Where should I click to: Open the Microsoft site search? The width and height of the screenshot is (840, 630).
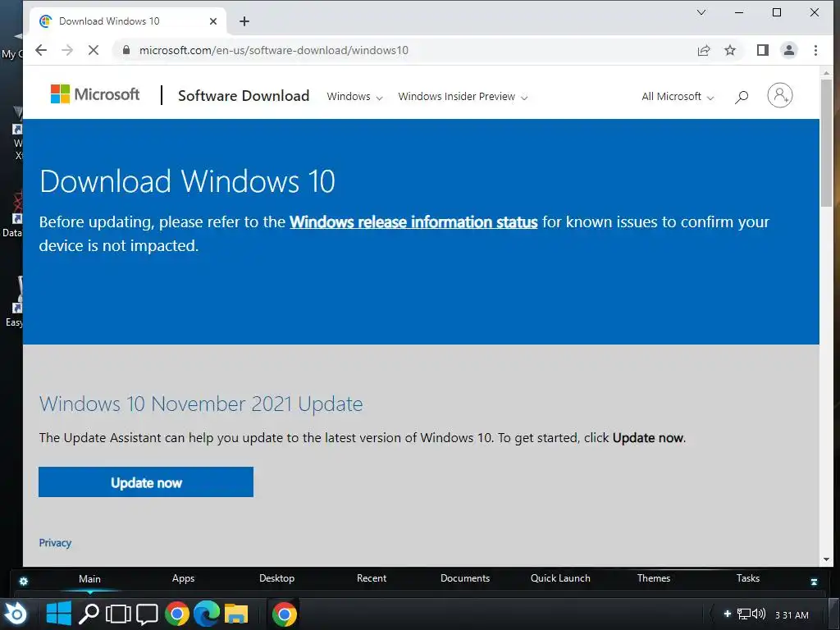pos(742,97)
